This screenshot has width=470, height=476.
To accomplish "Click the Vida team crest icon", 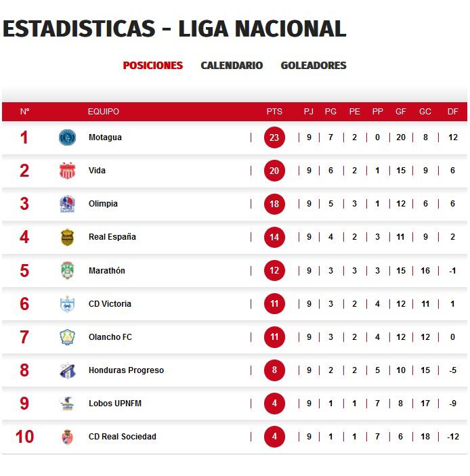I will coord(67,171).
